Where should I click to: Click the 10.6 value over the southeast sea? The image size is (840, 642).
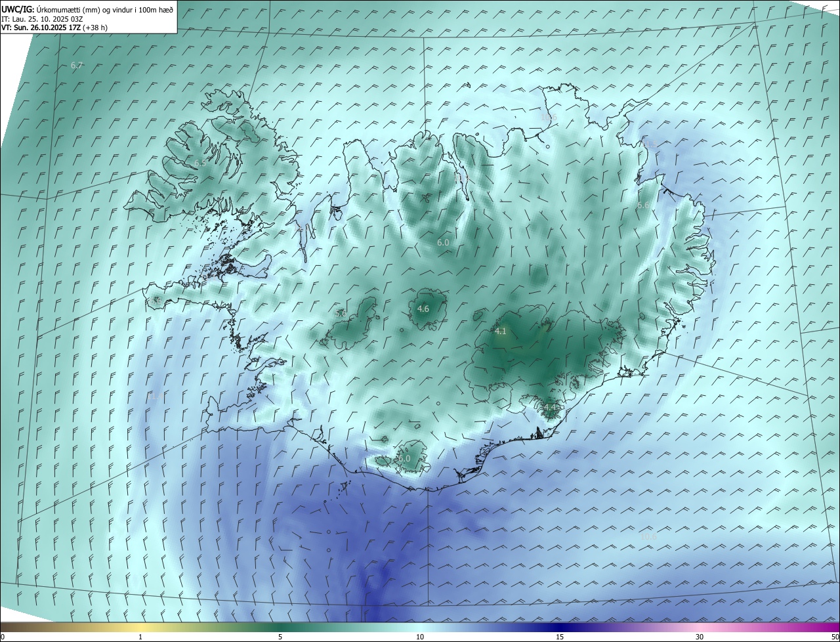coord(648,536)
